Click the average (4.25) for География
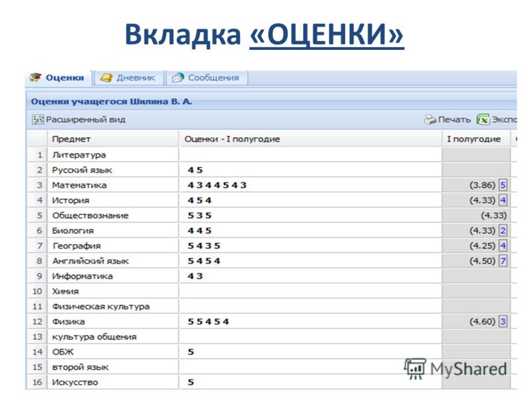Screen dimensions: 532x399 483,245
